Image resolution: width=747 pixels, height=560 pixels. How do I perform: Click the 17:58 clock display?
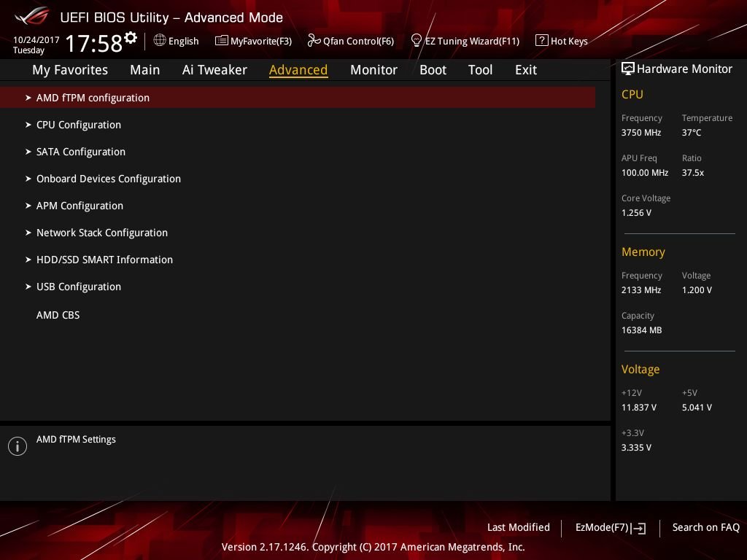(94, 43)
